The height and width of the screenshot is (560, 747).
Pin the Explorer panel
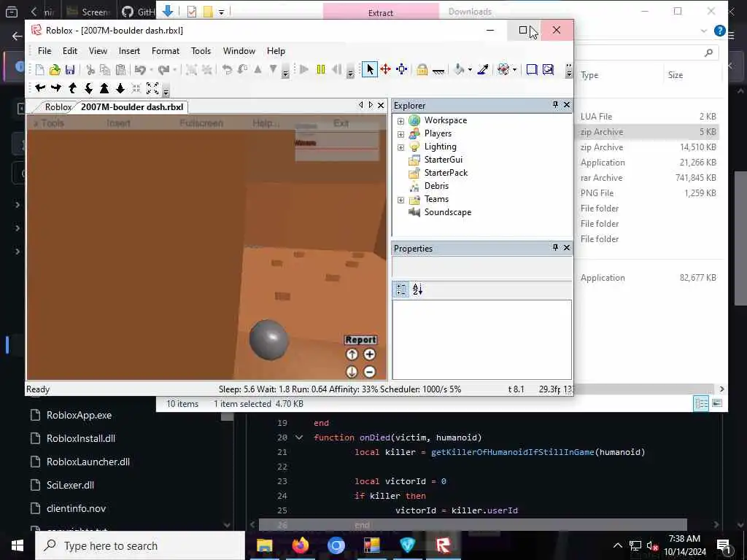coord(555,105)
